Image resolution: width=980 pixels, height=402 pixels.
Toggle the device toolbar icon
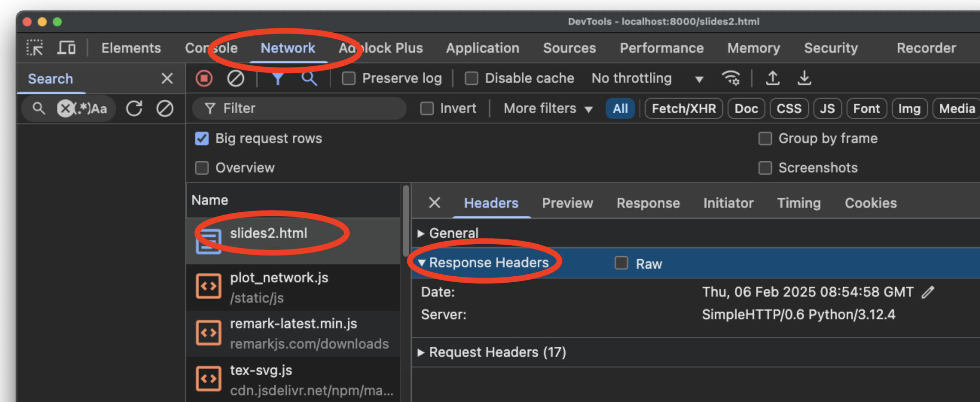click(x=67, y=48)
